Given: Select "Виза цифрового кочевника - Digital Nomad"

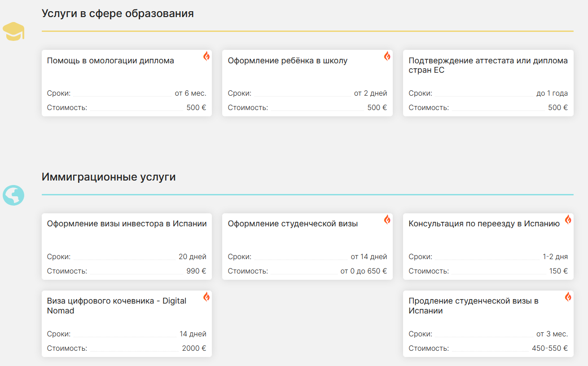Looking at the screenshot, I should [117, 305].
